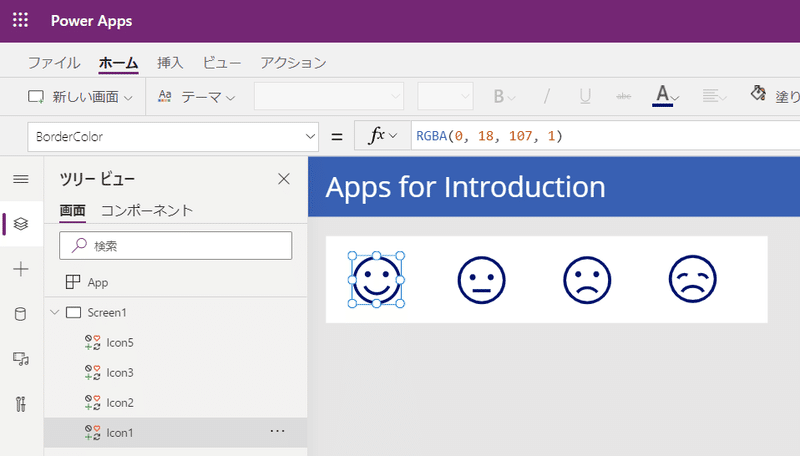Screen dimensions: 800x456
Task: Collapse the Screen1 tree node
Action: pos(55,312)
